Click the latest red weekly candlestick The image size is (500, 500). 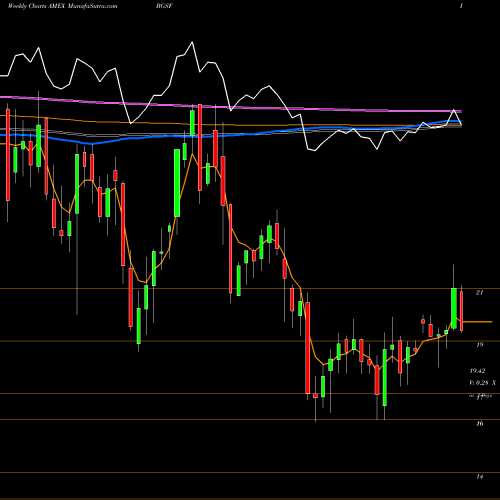tap(462, 311)
